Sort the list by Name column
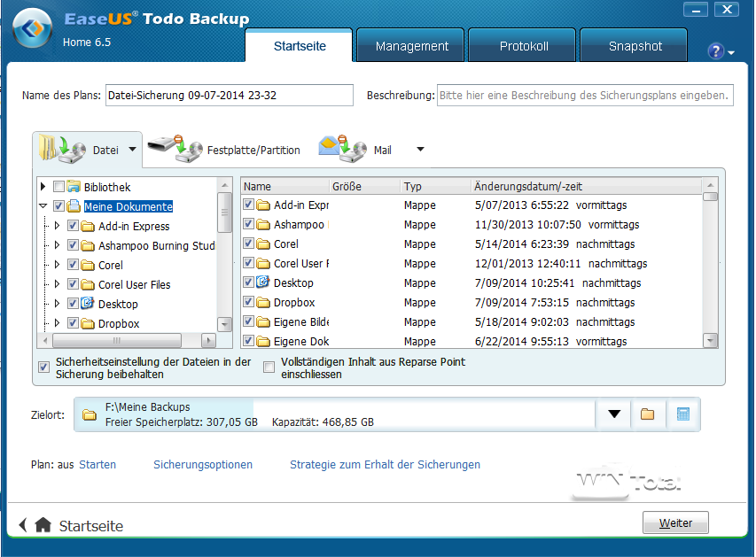The height and width of the screenshot is (557, 756). point(285,187)
